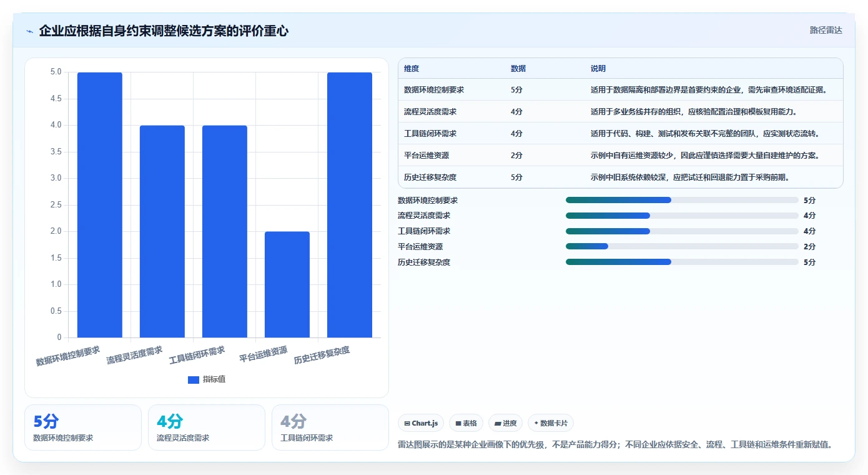
Task: Toggle the 指标值 legend swatch
Action: tap(194, 379)
